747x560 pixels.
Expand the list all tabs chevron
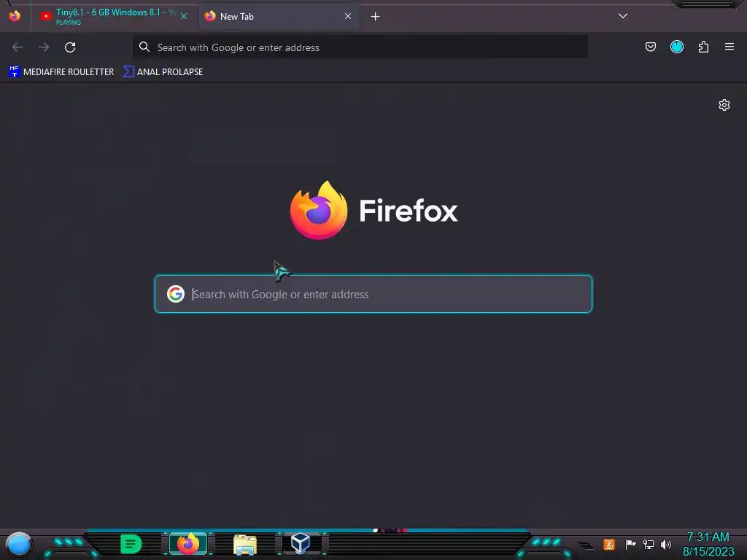[x=623, y=16]
